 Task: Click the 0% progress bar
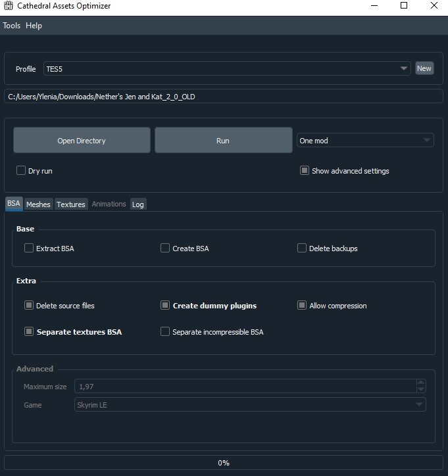click(x=224, y=463)
